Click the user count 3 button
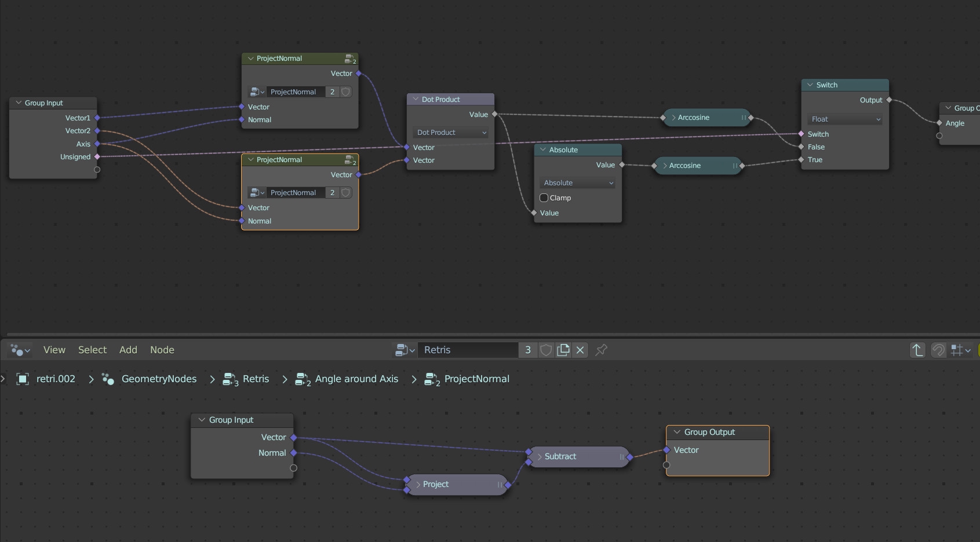 pyautogui.click(x=528, y=350)
